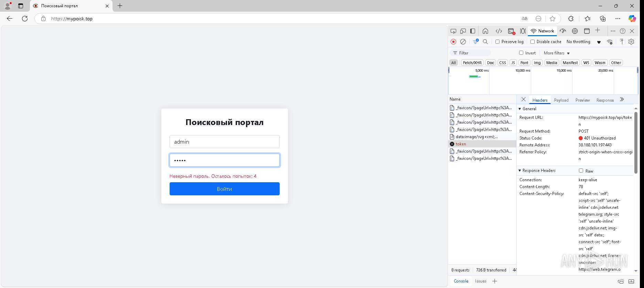Click the 10,000 ms timeline overview marker
Image resolution: width=644 pixels, height=288 pixels.
point(523,70)
